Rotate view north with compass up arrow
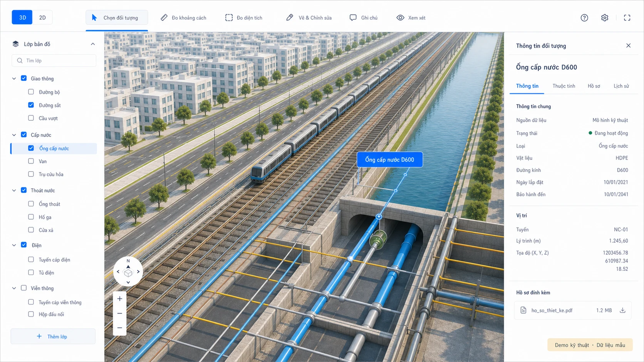 [x=128, y=266]
